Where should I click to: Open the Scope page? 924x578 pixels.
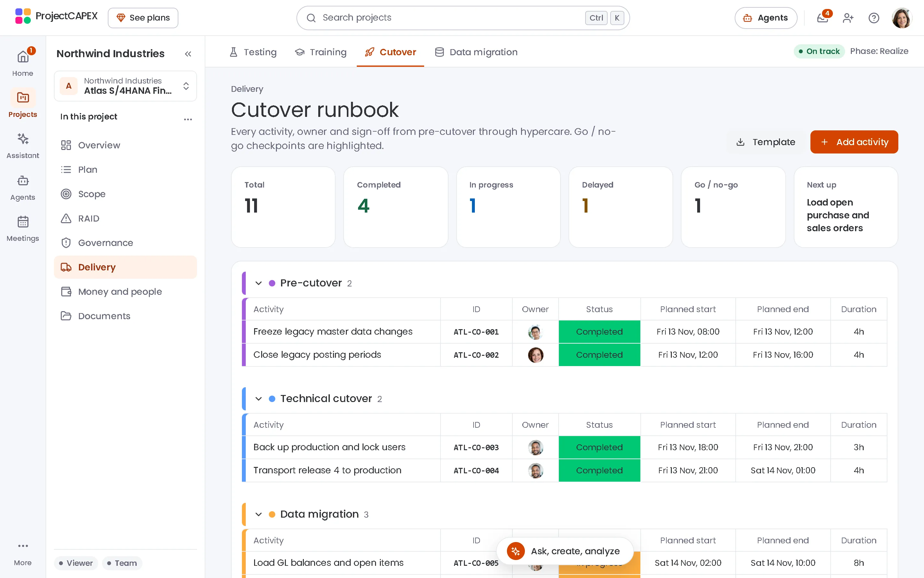pyautogui.click(x=125, y=194)
